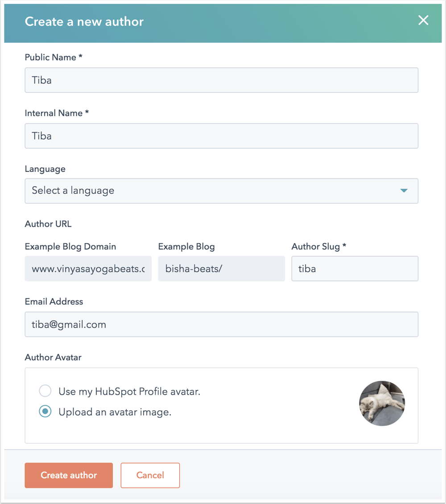The image size is (446, 504).
Task: Cancel creating the new author
Action: click(150, 475)
